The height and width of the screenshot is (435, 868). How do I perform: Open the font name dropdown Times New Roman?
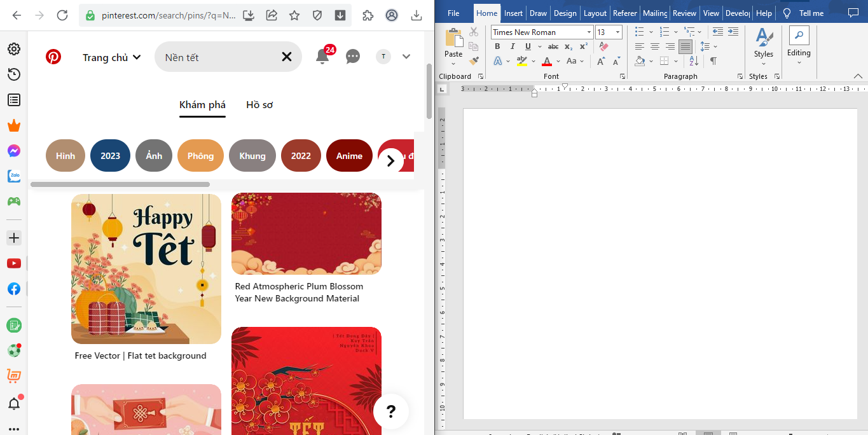tap(589, 32)
